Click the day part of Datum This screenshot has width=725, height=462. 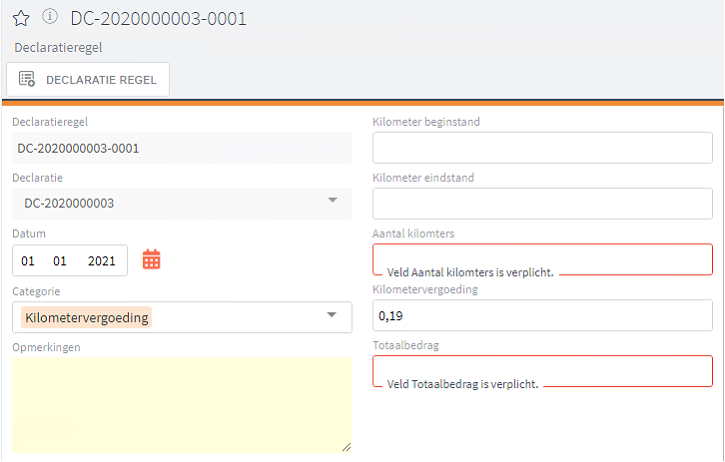coord(28,261)
